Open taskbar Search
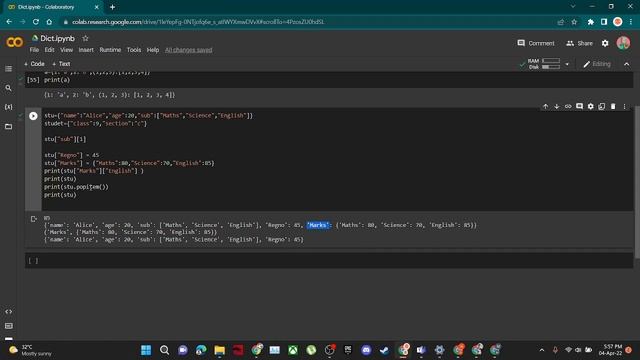The height and width of the screenshot is (360, 640). tap(164, 350)
